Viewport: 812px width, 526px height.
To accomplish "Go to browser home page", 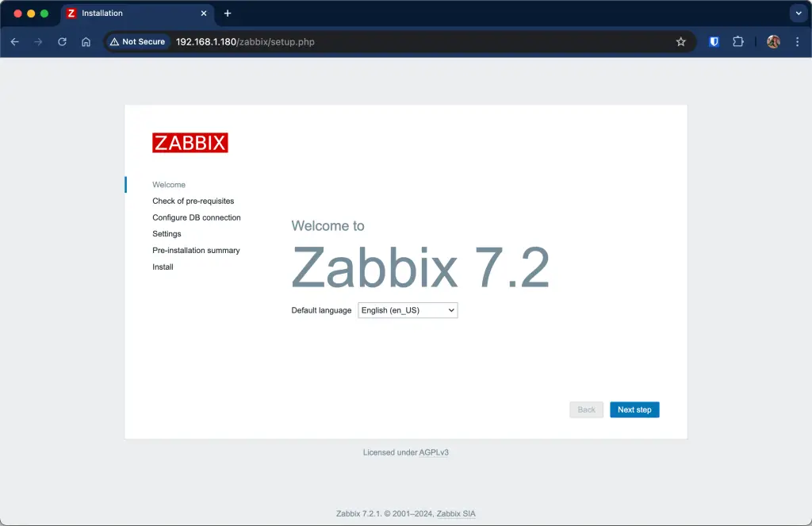I will tap(86, 41).
